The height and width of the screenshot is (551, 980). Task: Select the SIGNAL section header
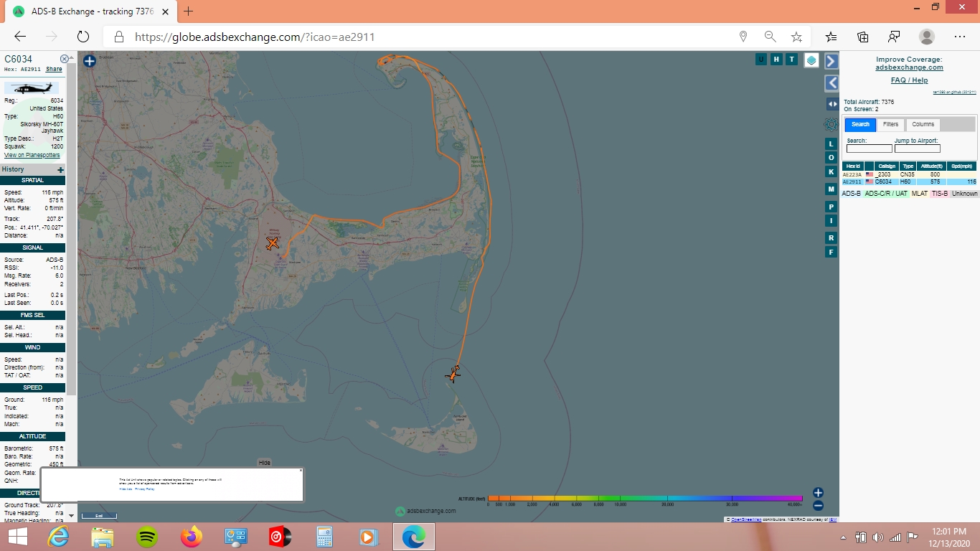pos(33,248)
